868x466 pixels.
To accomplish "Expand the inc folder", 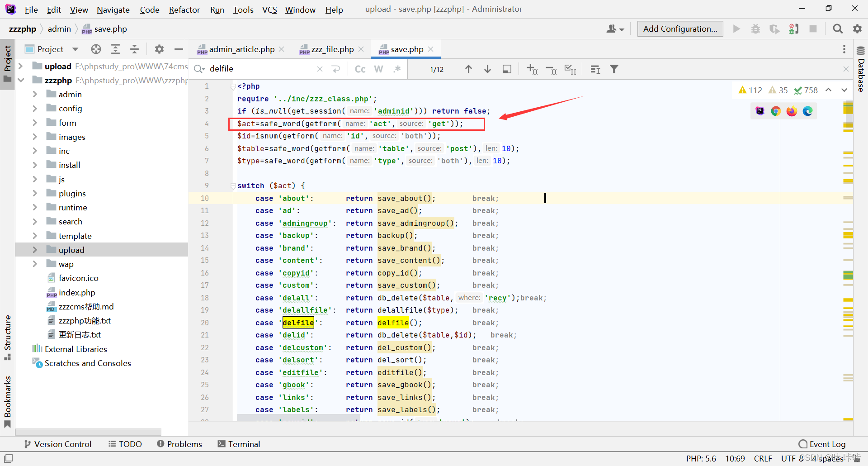I will tap(35, 151).
